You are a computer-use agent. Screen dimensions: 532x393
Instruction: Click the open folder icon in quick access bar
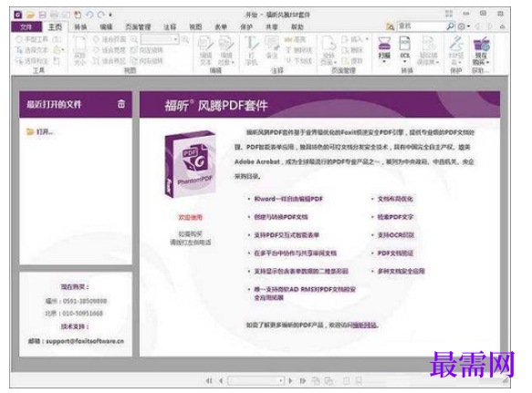pyautogui.click(x=30, y=15)
